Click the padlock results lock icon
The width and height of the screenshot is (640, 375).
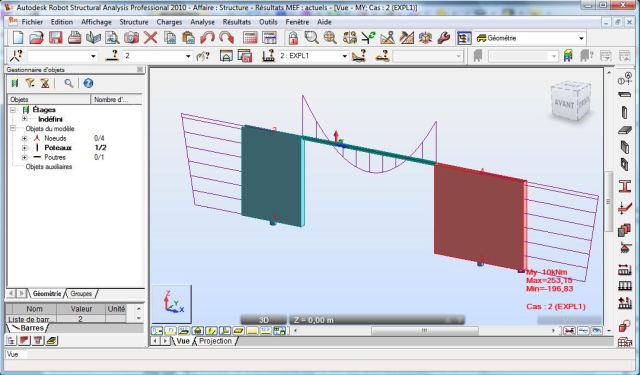point(293,38)
